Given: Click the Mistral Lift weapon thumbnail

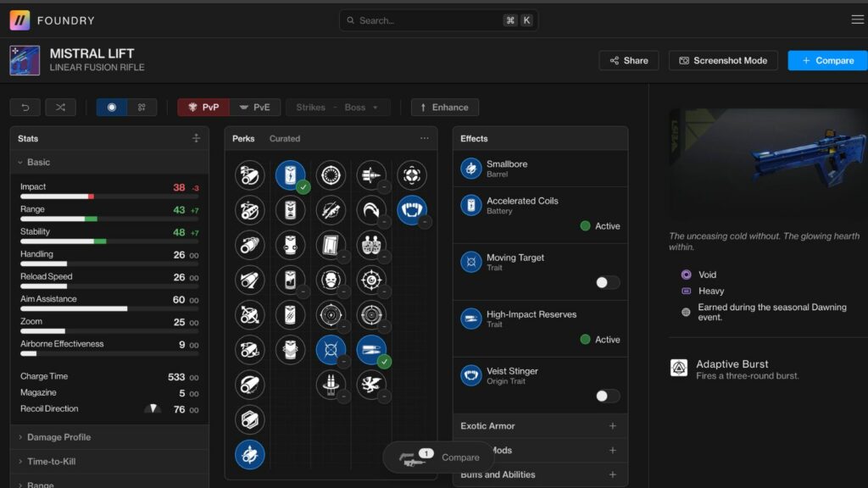Looking at the screenshot, I should [x=25, y=60].
